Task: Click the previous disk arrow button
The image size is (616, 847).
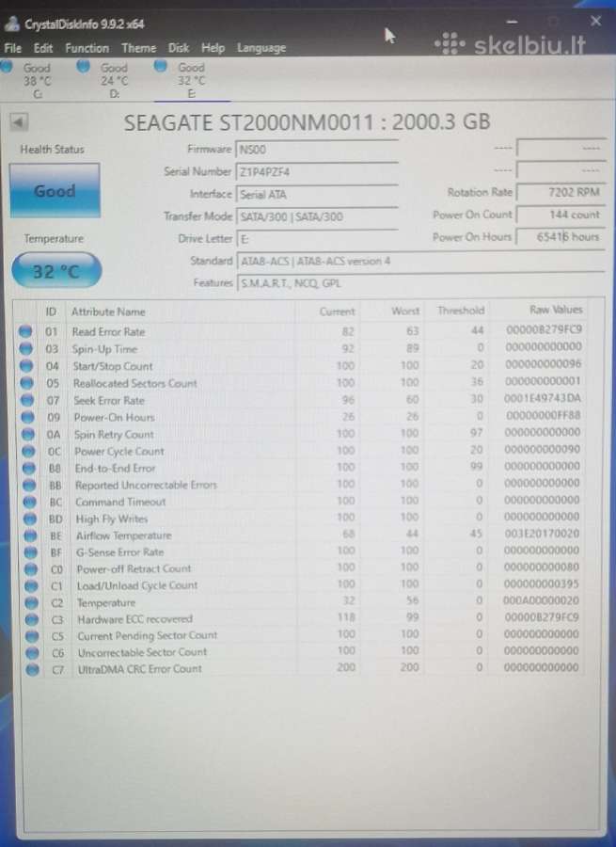Action: (19, 121)
